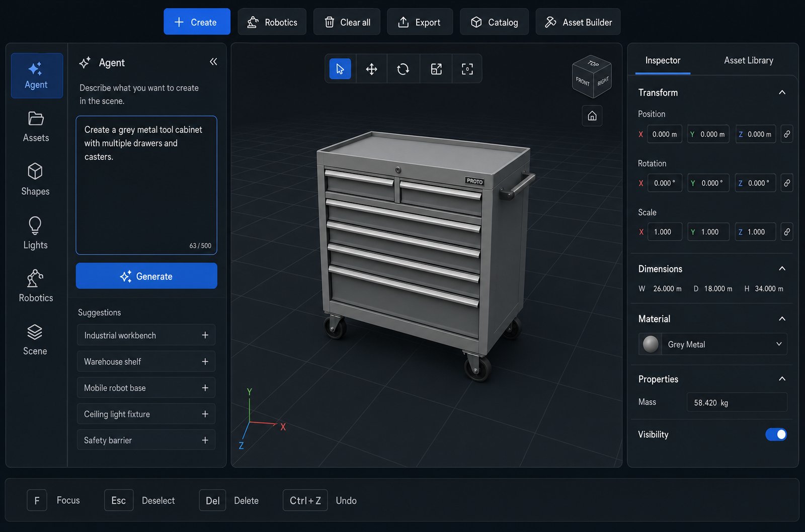Add Industrial workbench suggestion with plus
This screenshot has height=532, width=805.
[205, 335]
